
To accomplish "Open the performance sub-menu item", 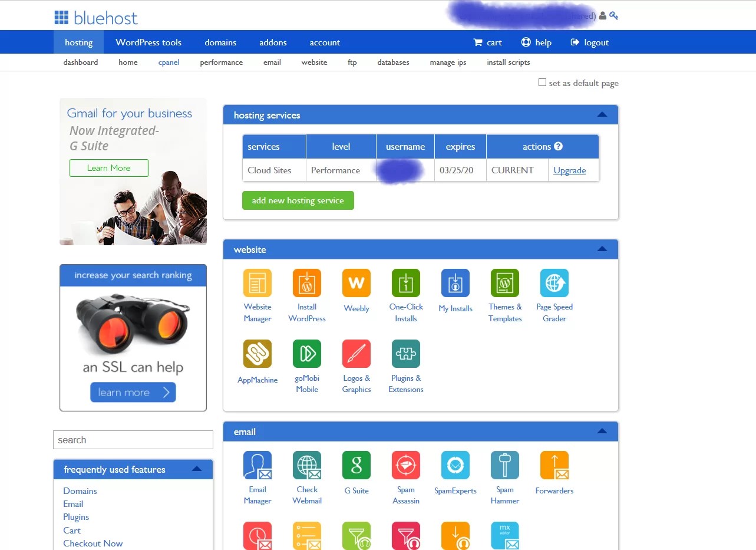I will [x=221, y=62].
